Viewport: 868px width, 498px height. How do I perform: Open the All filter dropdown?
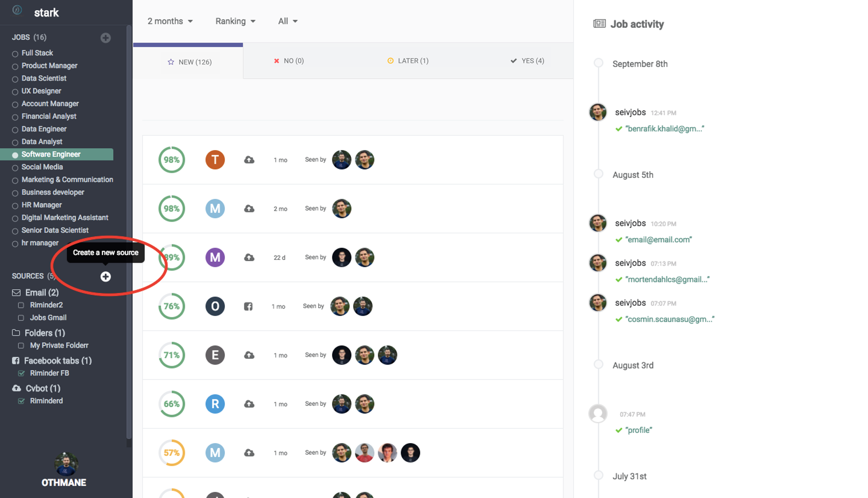tap(287, 21)
